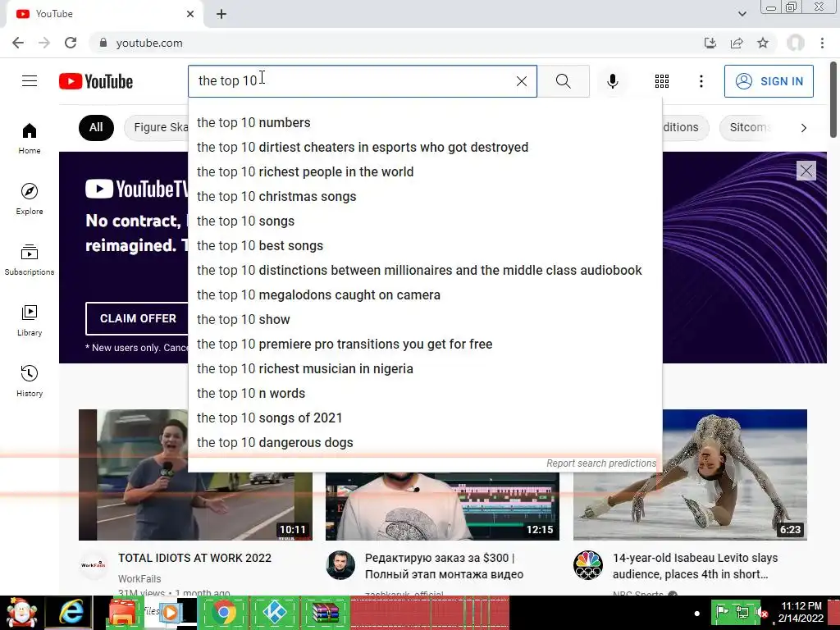Viewport: 840px width, 630px height.
Task: Open the video editing thumbnail showing 12:15
Action: pyautogui.click(x=442, y=506)
